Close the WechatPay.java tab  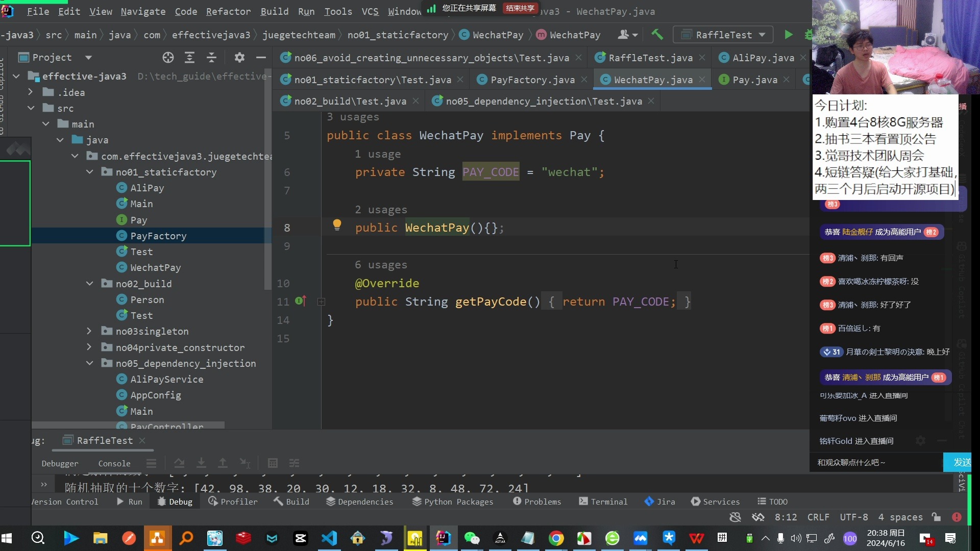[702, 80]
